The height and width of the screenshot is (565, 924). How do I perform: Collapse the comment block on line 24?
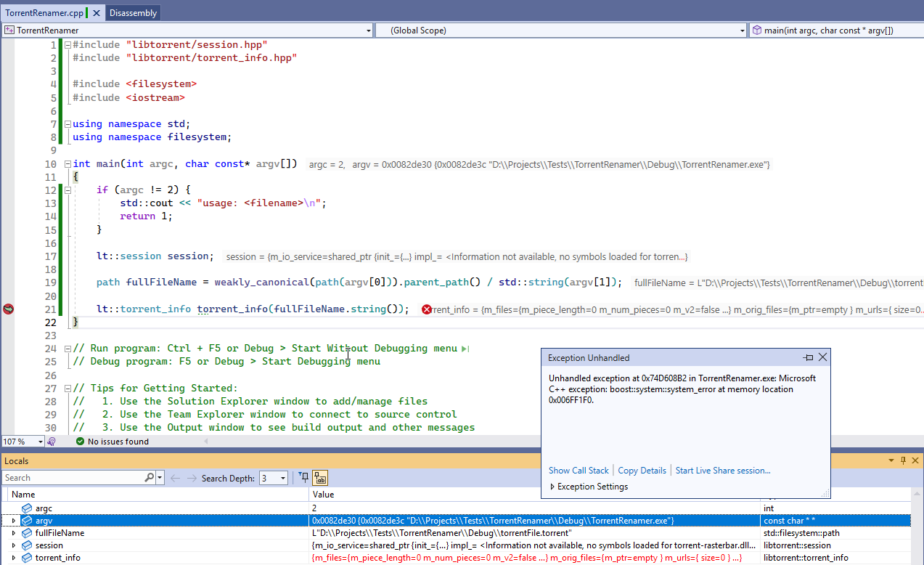pos(68,348)
